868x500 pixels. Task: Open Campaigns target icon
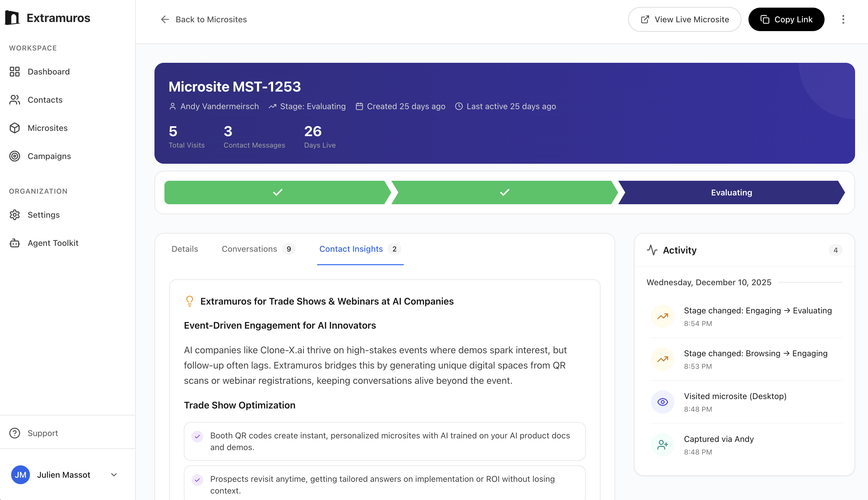(x=14, y=156)
